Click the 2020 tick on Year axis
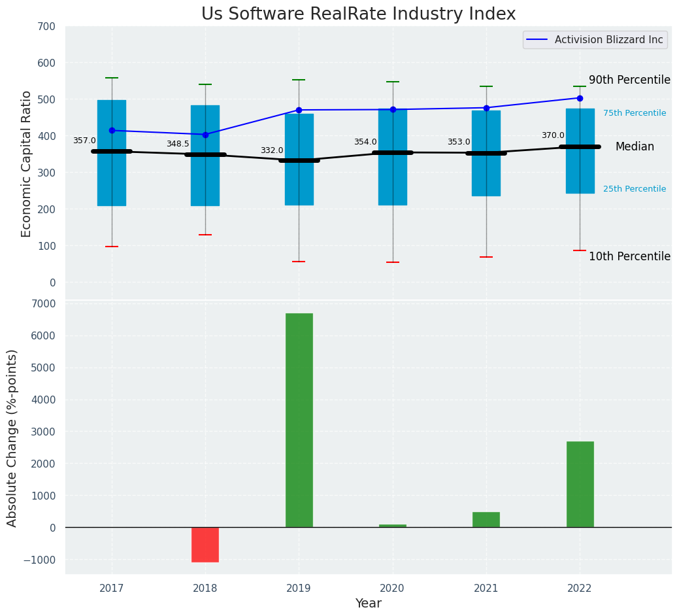This screenshot has height=616, width=679. pos(392,589)
